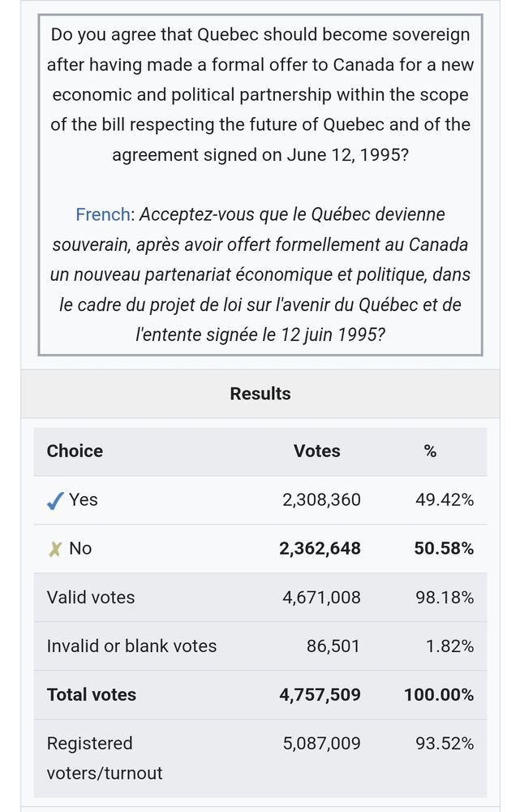The height and width of the screenshot is (812, 520).
Task: Click the blue Yes checkmark icon
Action: point(55,500)
